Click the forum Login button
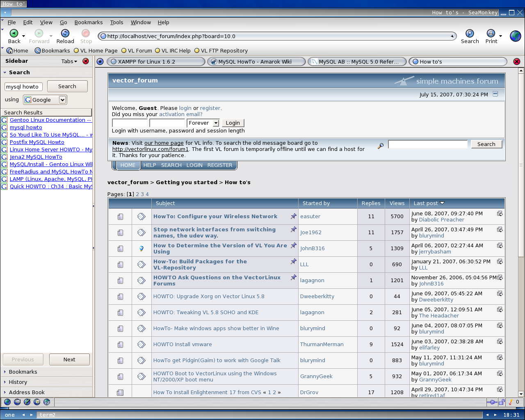This screenshot has height=420, width=525. (233, 123)
